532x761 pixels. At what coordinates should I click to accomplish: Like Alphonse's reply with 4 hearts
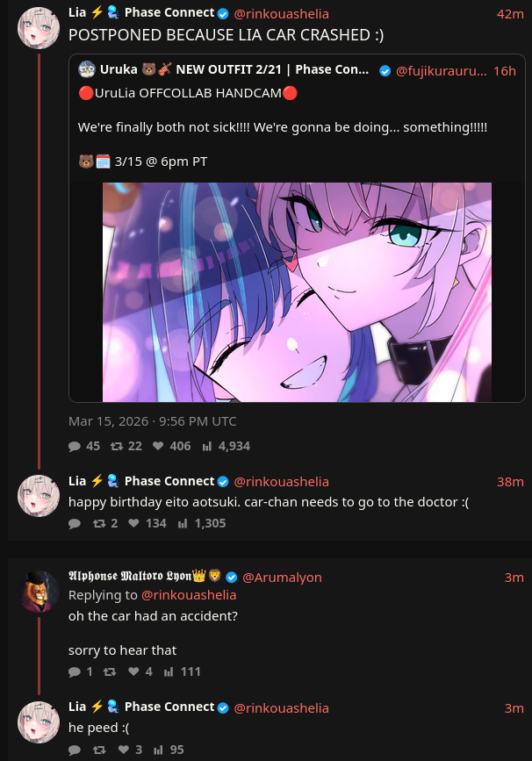[x=133, y=671]
